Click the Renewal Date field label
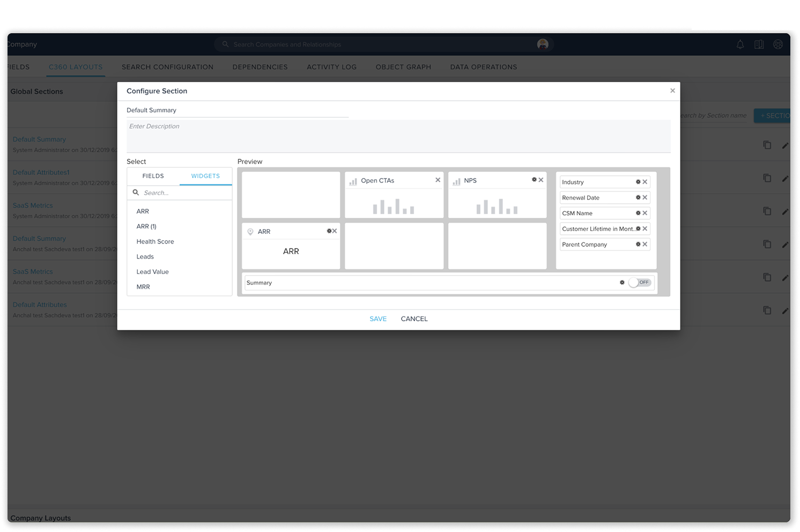 pyautogui.click(x=581, y=198)
